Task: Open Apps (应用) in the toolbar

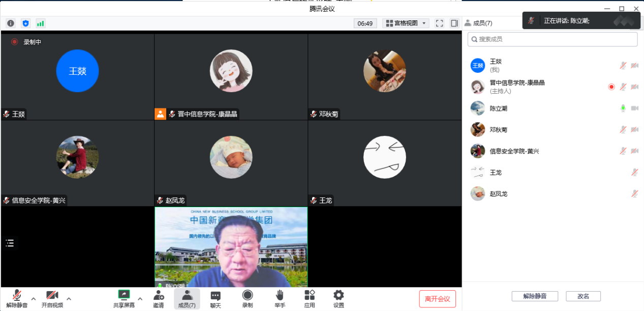Action: [x=310, y=299]
